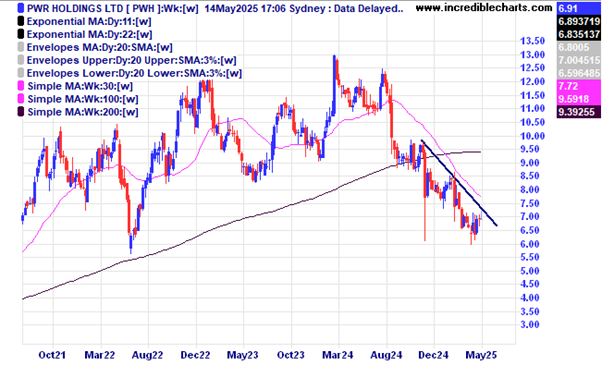Open the www.incrediblecharts.com link
This screenshot has width=602, height=365.
[x=484, y=8]
